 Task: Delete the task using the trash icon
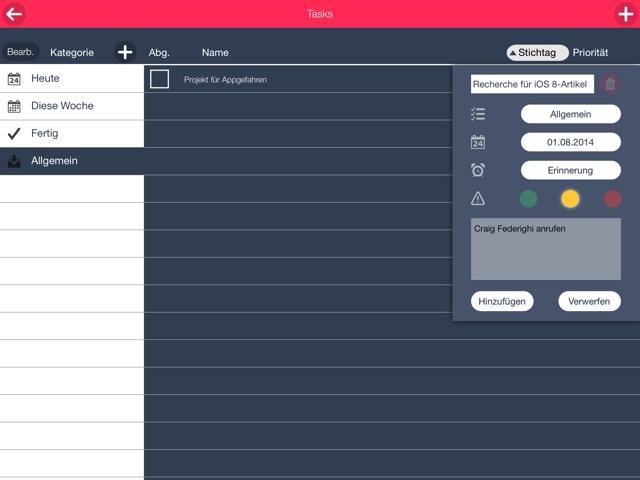coord(610,85)
